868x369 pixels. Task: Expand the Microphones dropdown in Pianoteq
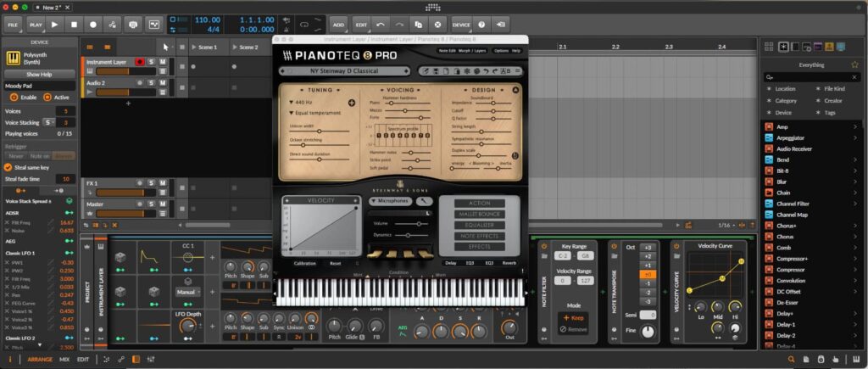coord(391,201)
